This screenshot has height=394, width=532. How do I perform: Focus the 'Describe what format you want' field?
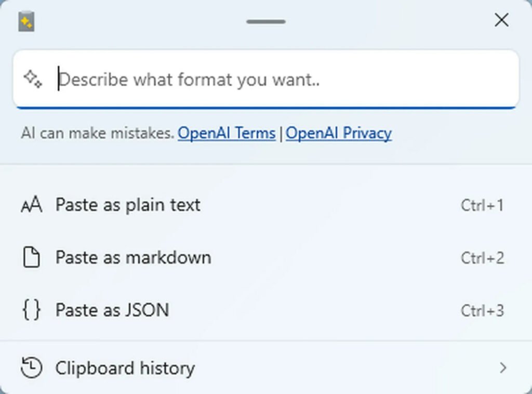[x=281, y=80]
